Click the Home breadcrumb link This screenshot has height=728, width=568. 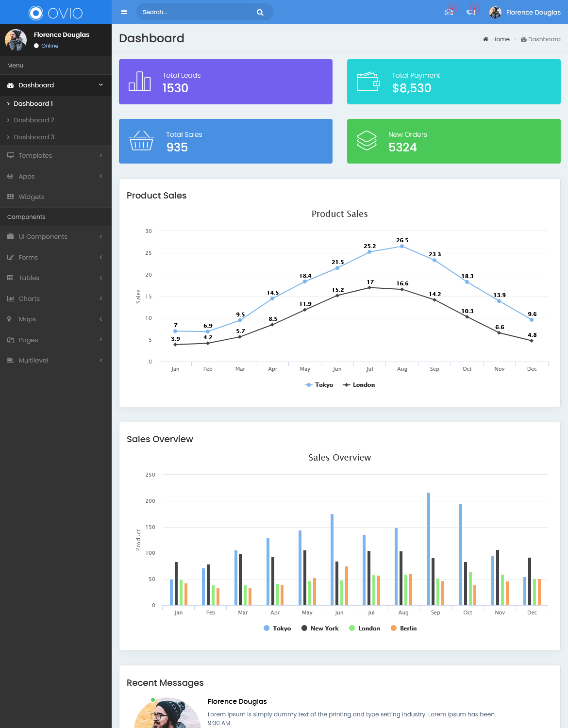[x=501, y=39]
